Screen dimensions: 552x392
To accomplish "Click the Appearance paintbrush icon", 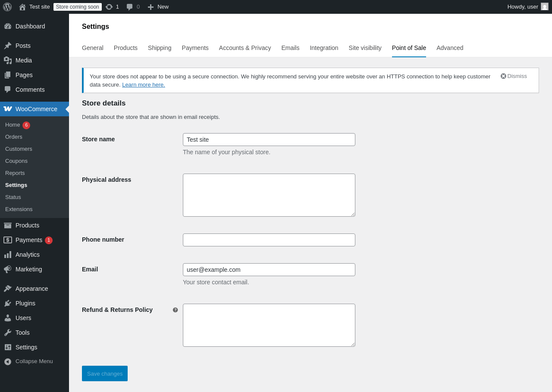I will [8, 289].
